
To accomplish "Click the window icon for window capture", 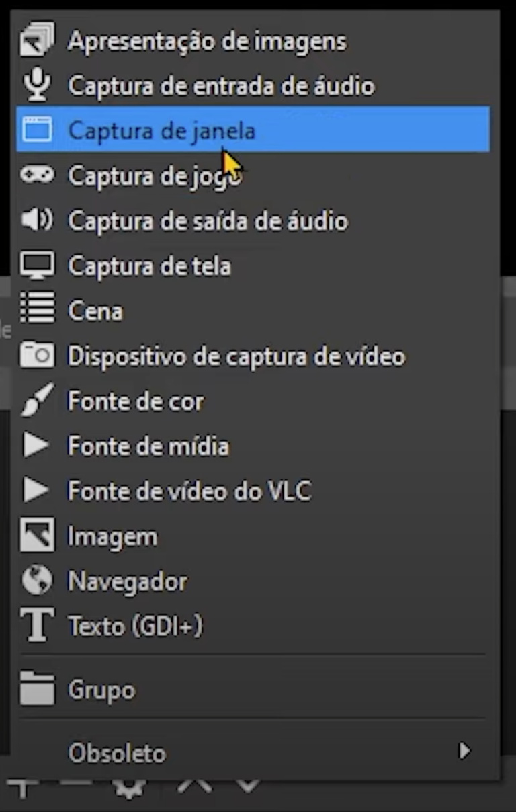I will coord(37,130).
